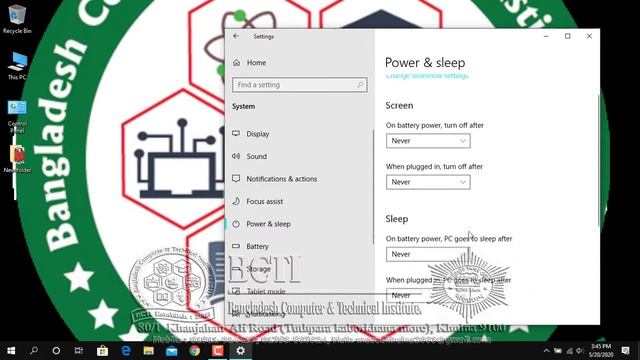Open Cortana from taskbar
Image resolution: width=640 pixels, height=360 pixels.
tap(56, 351)
